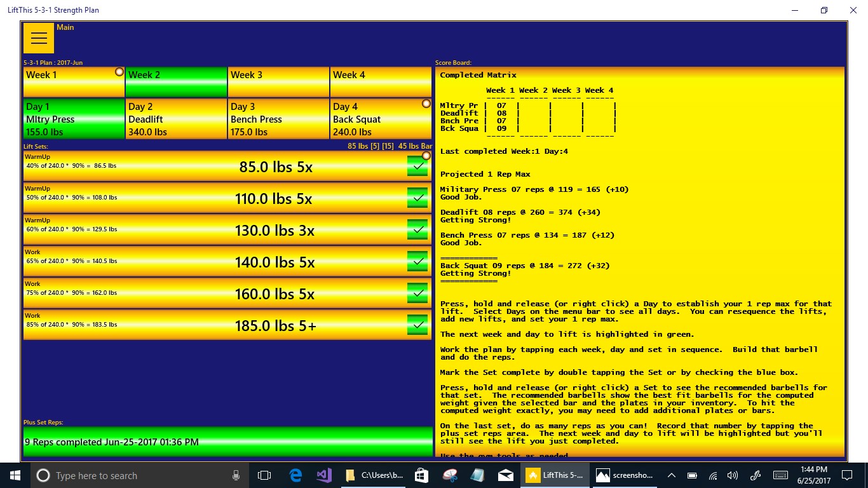The height and width of the screenshot is (488, 868).
Task: Choose the Day 2 Deadlift tile
Action: [x=176, y=119]
